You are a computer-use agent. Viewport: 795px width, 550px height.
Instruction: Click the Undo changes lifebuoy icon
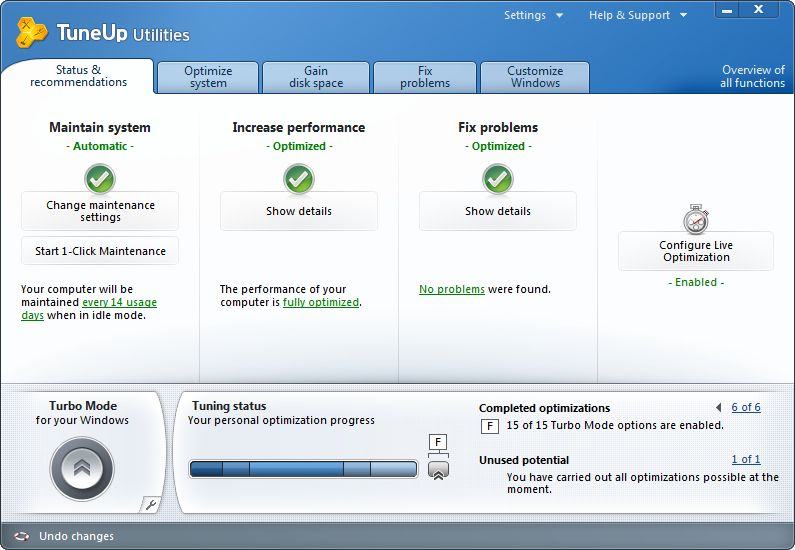(21, 536)
